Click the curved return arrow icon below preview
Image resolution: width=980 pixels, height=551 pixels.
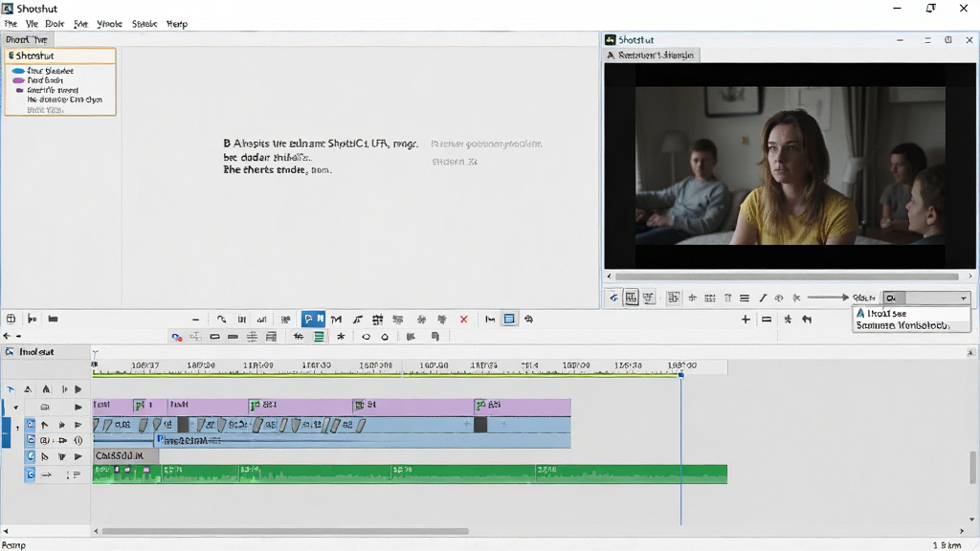point(807,320)
